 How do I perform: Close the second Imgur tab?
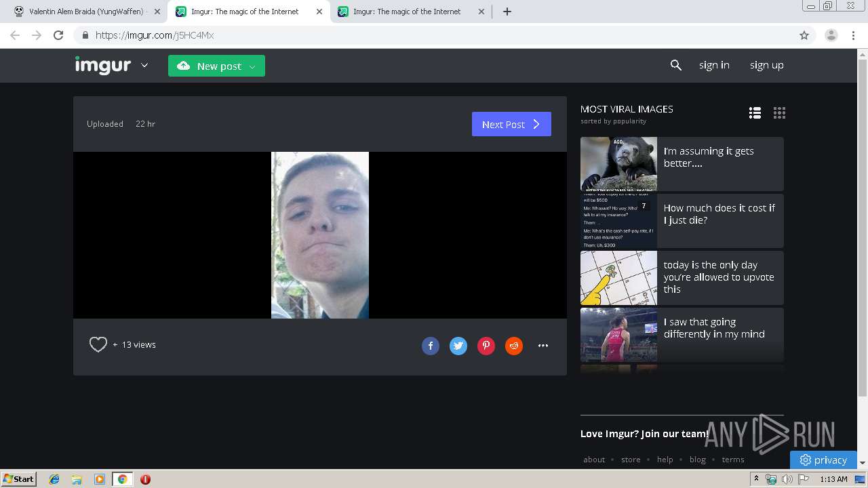[x=481, y=12]
